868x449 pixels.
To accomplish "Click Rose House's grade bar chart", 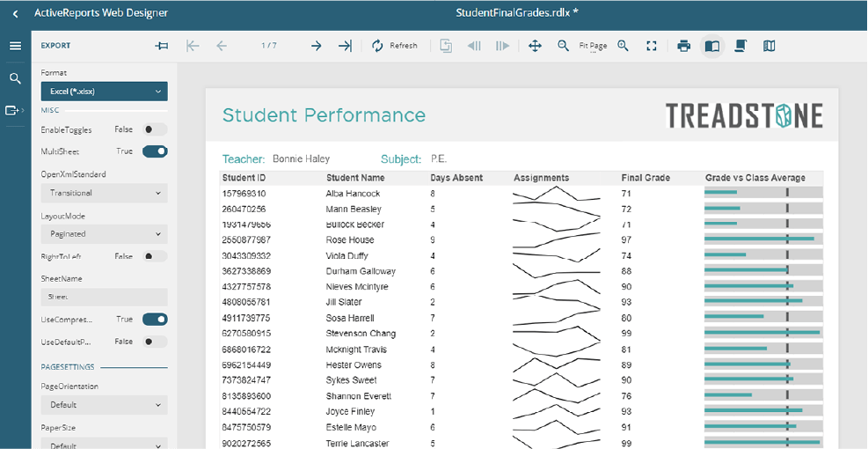I will point(763,239).
